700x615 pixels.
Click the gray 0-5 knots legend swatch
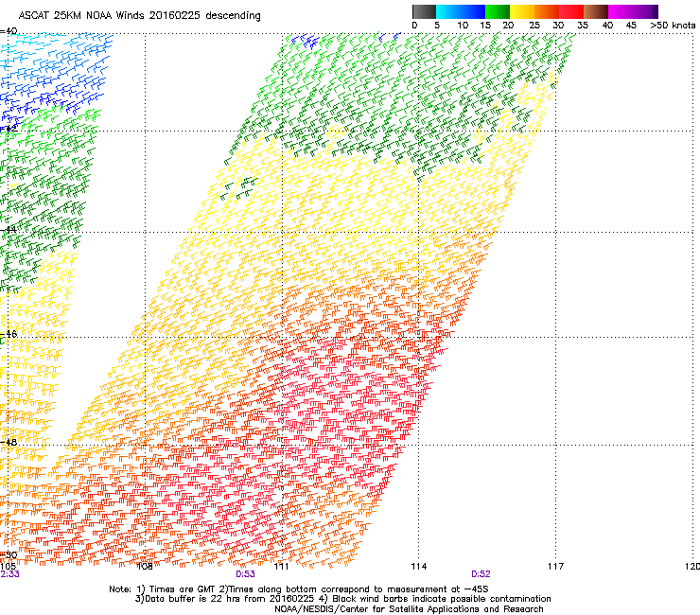pyautogui.click(x=424, y=11)
